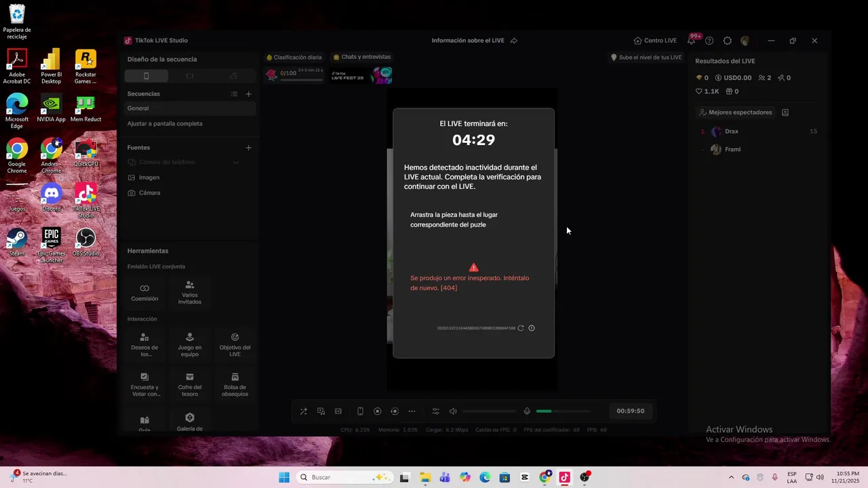
Task: Add a new source with Fuentes plus
Action: tap(248, 148)
